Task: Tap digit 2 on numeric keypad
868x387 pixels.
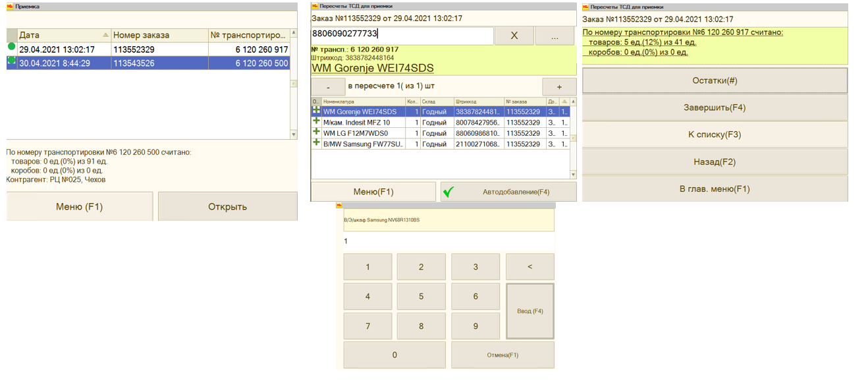Action: 421,267
